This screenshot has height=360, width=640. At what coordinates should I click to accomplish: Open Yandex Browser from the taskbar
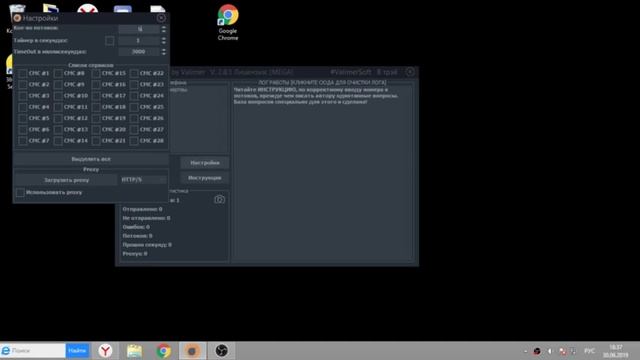click(x=105, y=351)
